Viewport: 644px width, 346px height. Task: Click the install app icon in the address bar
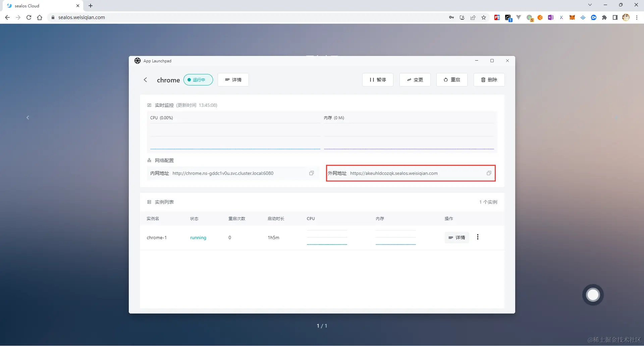coord(462,17)
